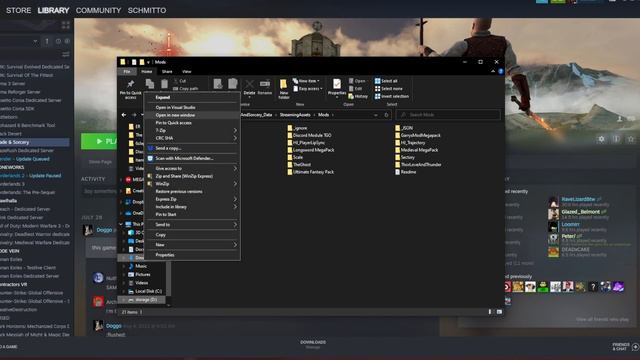Image resolution: width=640 pixels, height=360 pixels.
Task: Select Local Disk (C:) in the navigation tree
Action: 145,291
